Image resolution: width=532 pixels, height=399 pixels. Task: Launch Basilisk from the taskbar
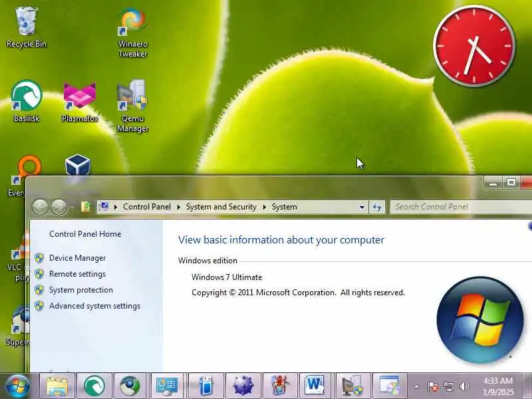94,386
